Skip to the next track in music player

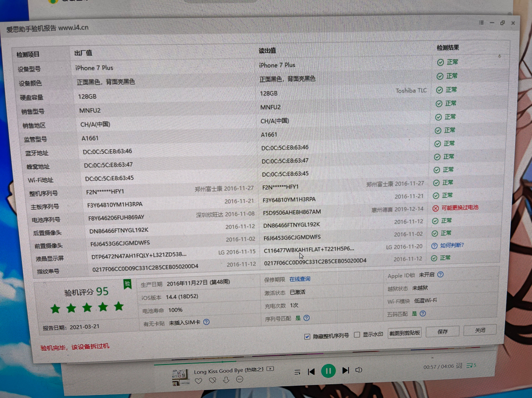click(345, 370)
